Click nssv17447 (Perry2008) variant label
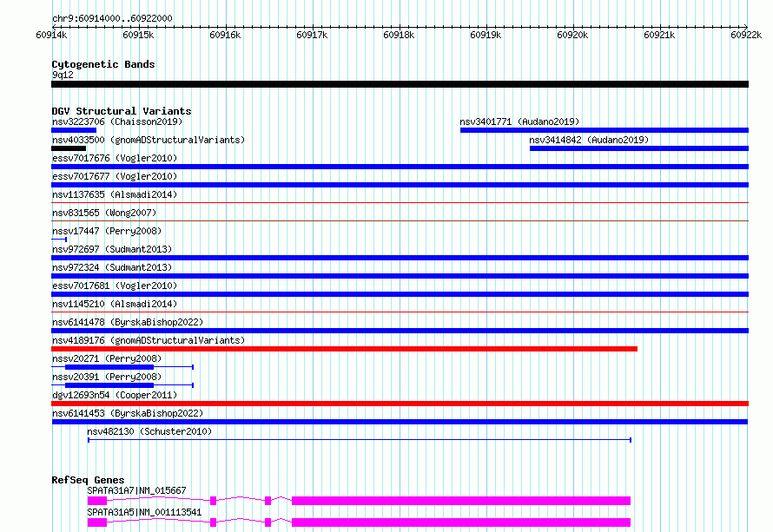This screenshot has height=532, width=773. coord(107,231)
